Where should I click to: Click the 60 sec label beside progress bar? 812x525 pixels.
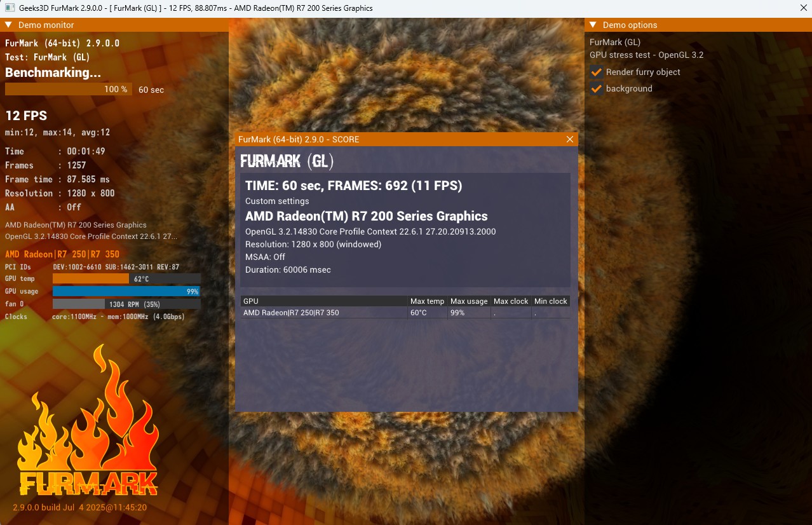(151, 90)
